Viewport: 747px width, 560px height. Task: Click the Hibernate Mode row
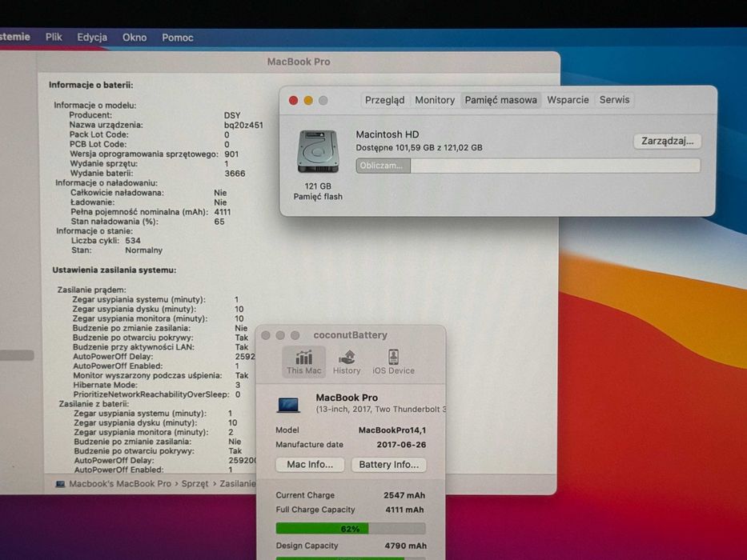[x=157, y=385]
